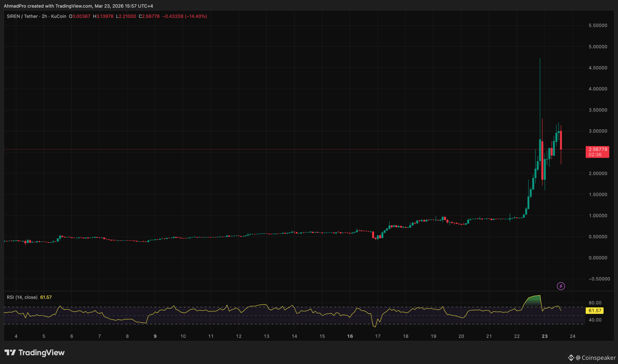Click the high value H3.13978 in legend
The height and width of the screenshot is (364, 618).
click(103, 16)
